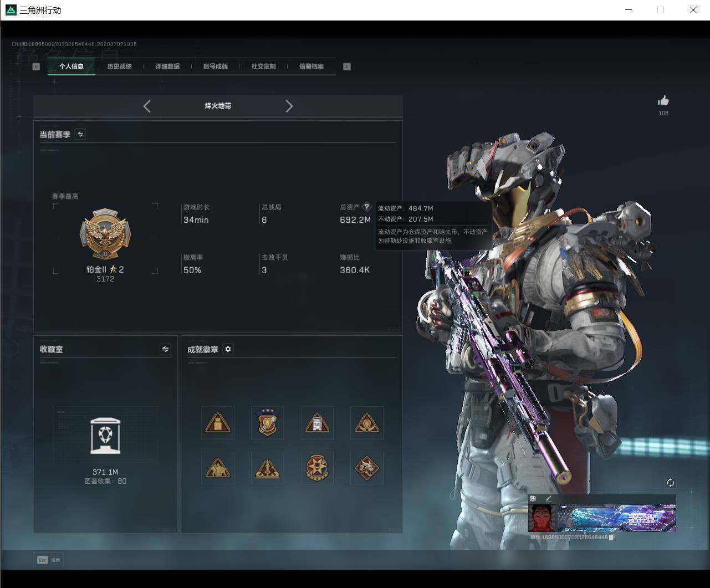The width and height of the screenshot is (710, 588).
Task: Open the 烽火地带 mode selector
Action: click(218, 106)
